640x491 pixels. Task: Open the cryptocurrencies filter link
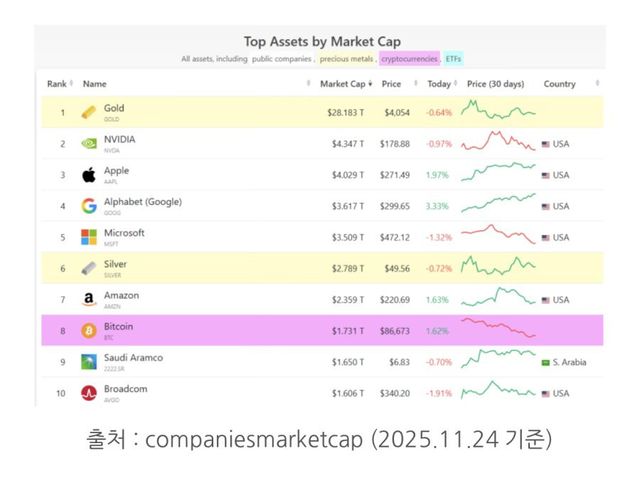409,59
